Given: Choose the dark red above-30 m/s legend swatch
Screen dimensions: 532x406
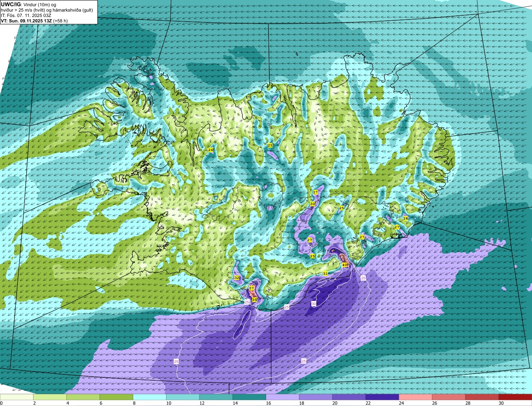Looking at the screenshot, I should coord(515,397).
